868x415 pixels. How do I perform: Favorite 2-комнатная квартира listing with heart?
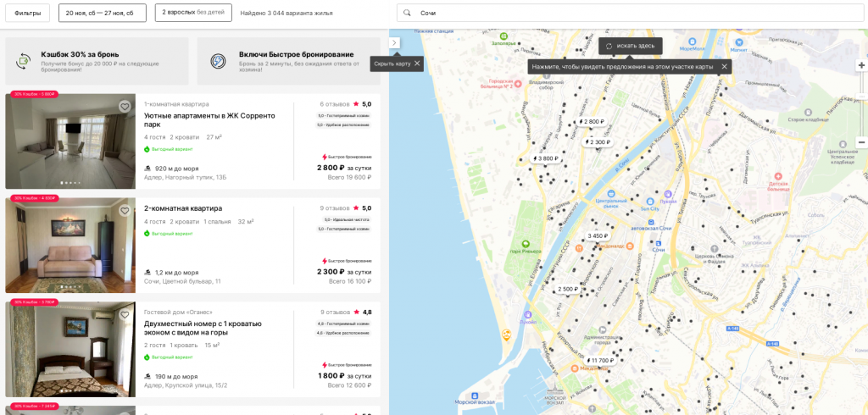click(x=125, y=210)
